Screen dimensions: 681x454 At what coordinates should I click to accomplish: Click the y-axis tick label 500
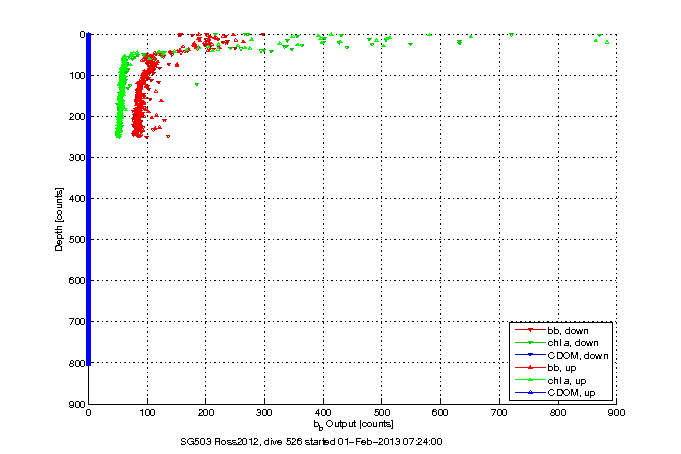(77, 239)
